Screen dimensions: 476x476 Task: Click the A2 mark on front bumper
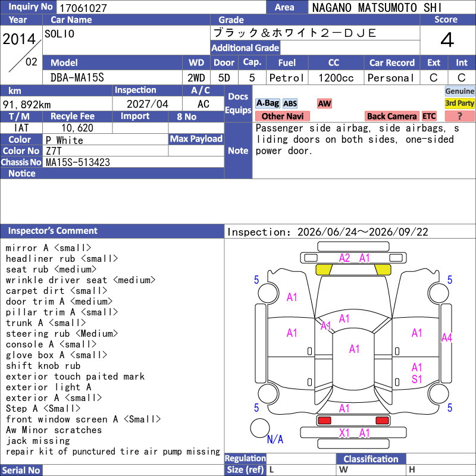point(345,258)
